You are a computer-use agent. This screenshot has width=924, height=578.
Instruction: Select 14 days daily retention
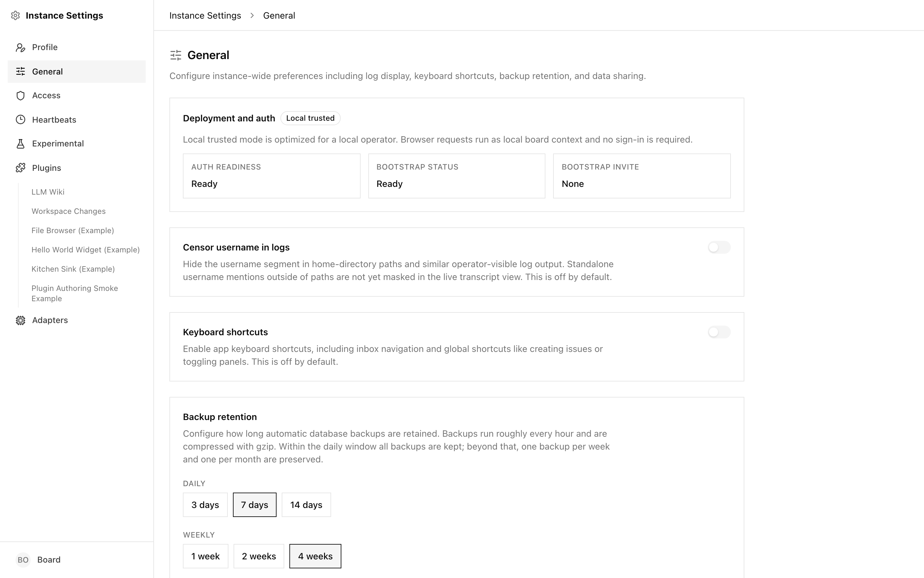click(306, 504)
